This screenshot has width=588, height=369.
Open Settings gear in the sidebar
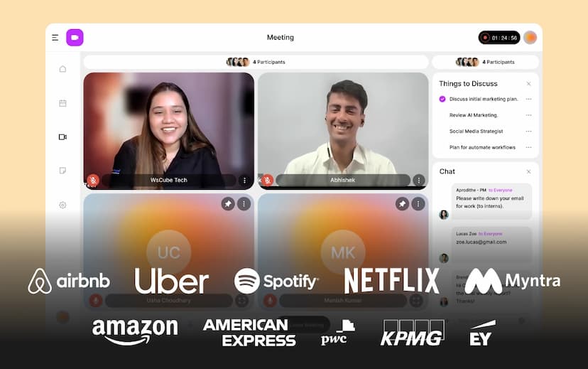click(62, 205)
